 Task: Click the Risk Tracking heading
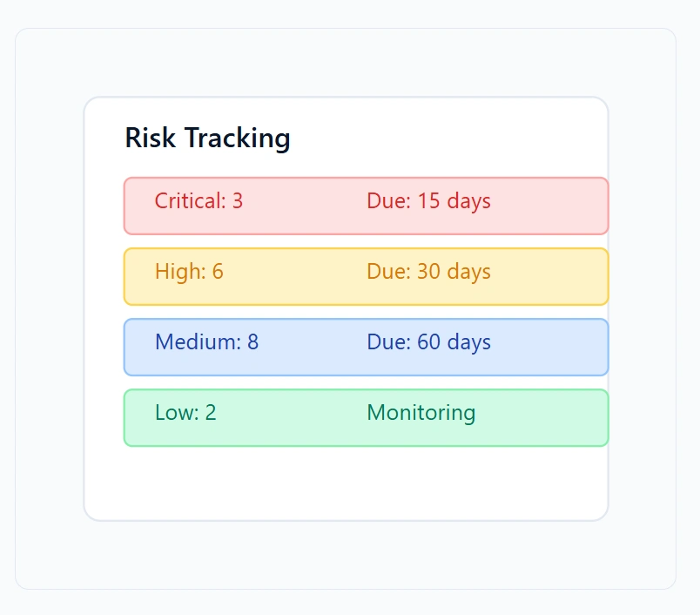click(x=207, y=139)
